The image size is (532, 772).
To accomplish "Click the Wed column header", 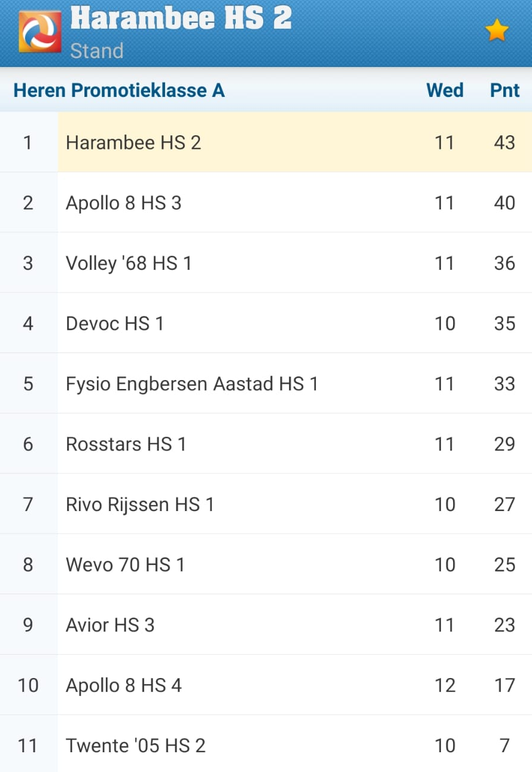I will click(x=445, y=90).
